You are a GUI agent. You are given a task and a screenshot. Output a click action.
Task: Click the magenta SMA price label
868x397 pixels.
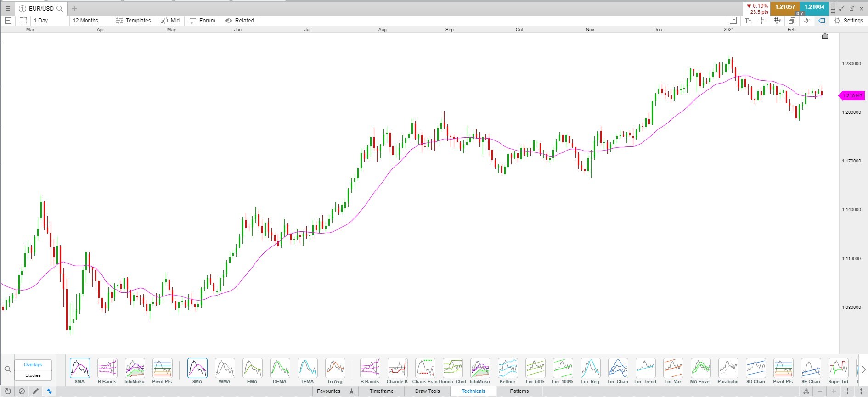tap(852, 95)
